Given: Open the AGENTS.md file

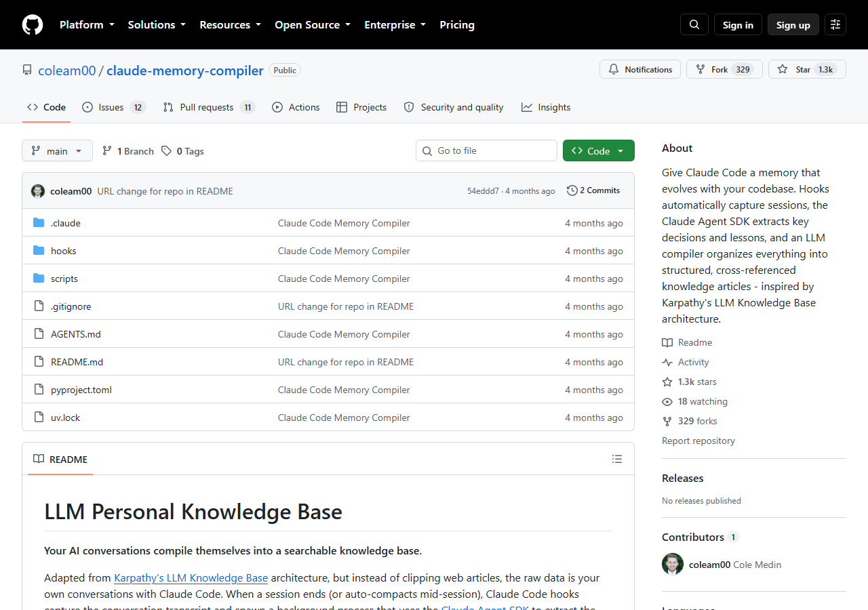Looking at the screenshot, I should point(76,334).
